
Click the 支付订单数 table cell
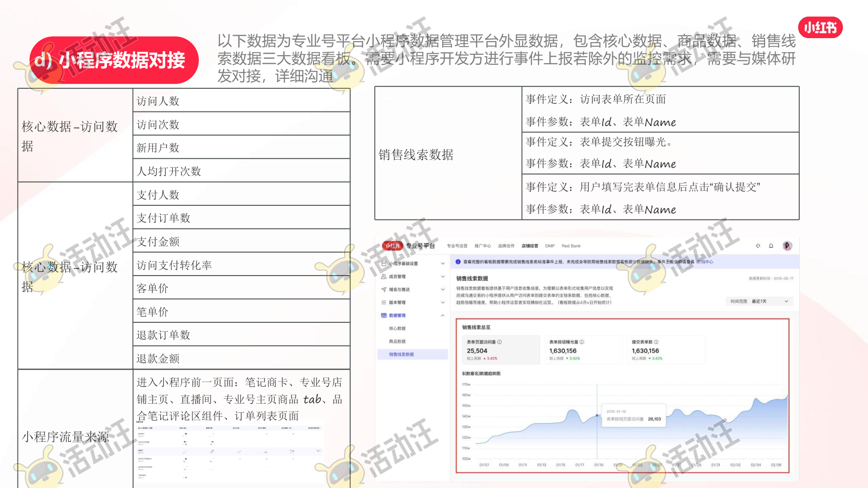(x=242, y=217)
